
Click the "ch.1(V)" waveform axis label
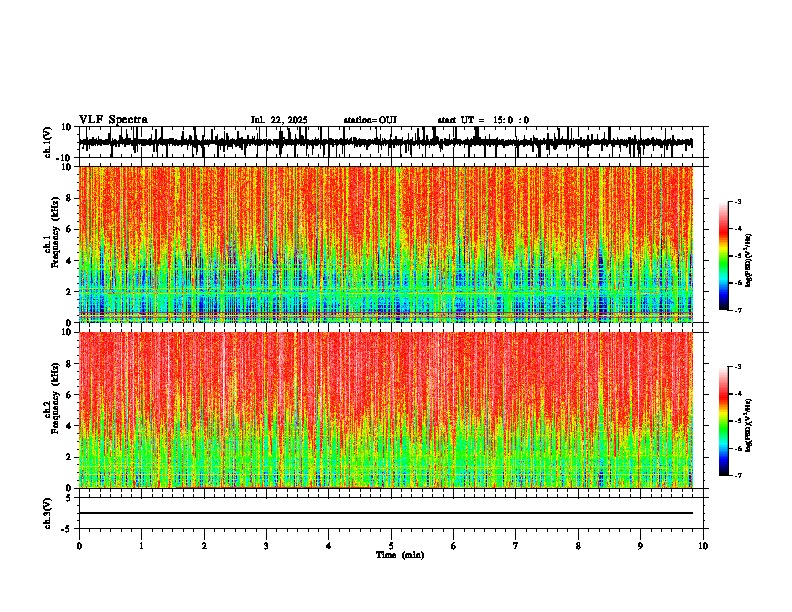click(x=48, y=142)
